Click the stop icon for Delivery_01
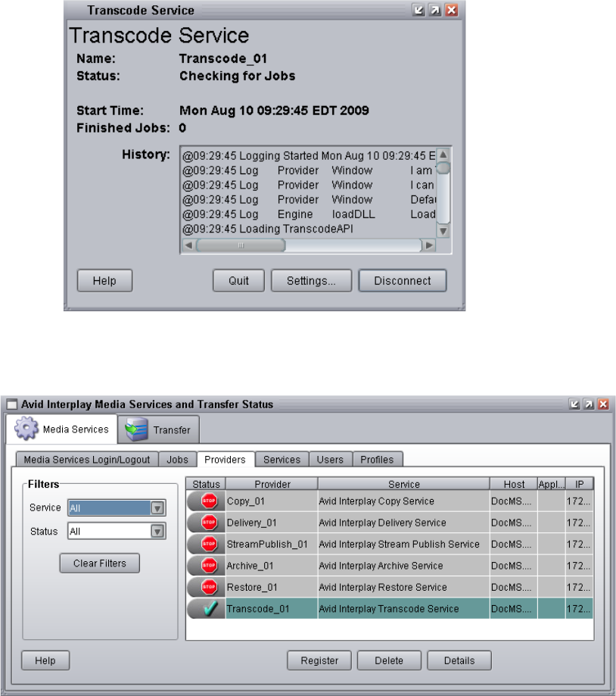Image resolution: width=616 pixels, height=696 pixels. point(209,523)
